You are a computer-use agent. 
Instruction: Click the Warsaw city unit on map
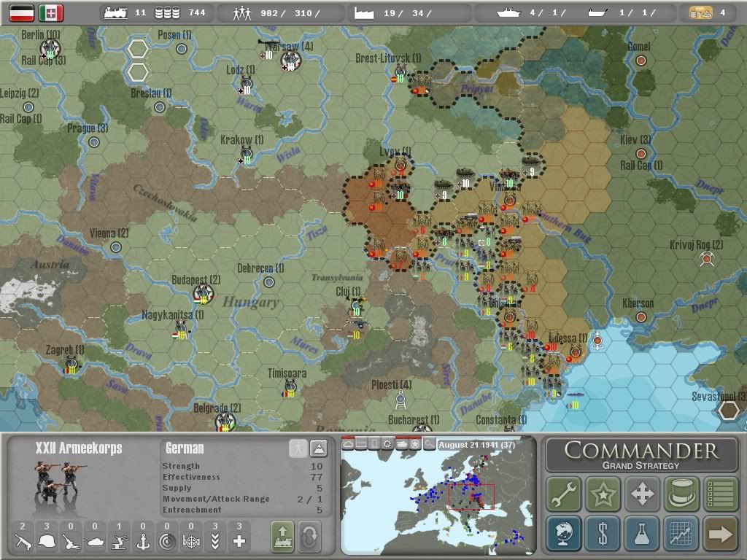(290, 60)
